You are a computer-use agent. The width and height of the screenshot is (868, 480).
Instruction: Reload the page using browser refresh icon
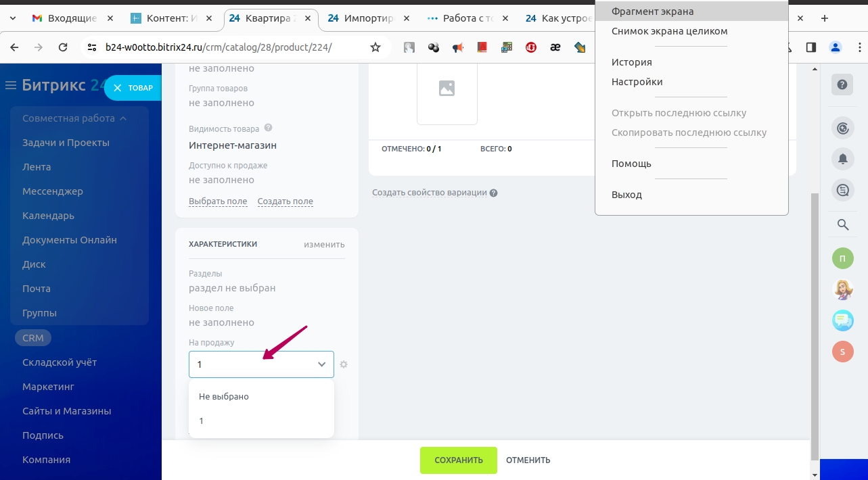click(x=63, y=47)
